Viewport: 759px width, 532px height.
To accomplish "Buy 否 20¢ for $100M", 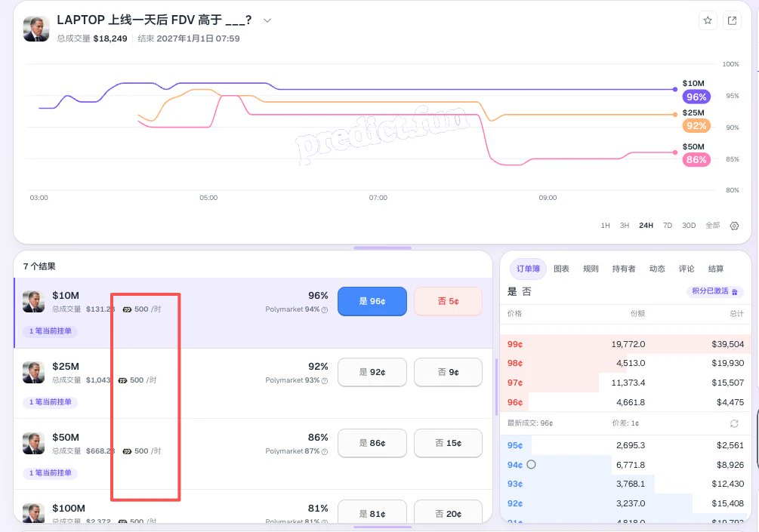I will (x=449, y=512).
